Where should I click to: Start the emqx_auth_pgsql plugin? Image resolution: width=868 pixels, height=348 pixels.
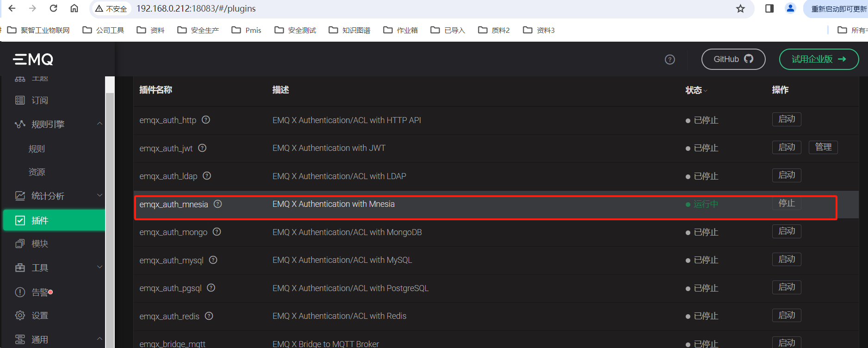click(x=787, y=287)
